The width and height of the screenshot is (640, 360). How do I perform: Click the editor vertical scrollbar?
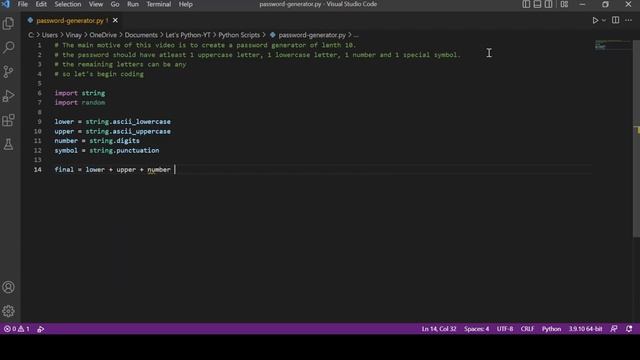tap(636, 139)
